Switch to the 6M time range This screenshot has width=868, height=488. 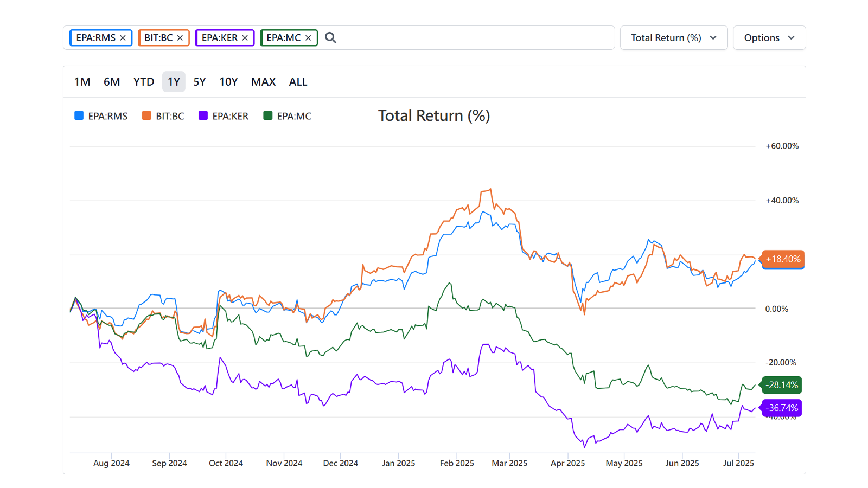[x=112, y=82]
